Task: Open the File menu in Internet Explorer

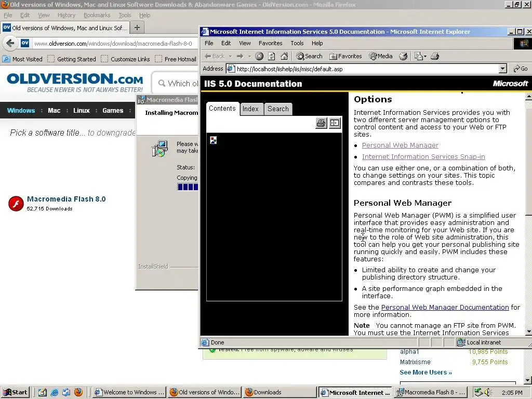Action: [209, 43]
